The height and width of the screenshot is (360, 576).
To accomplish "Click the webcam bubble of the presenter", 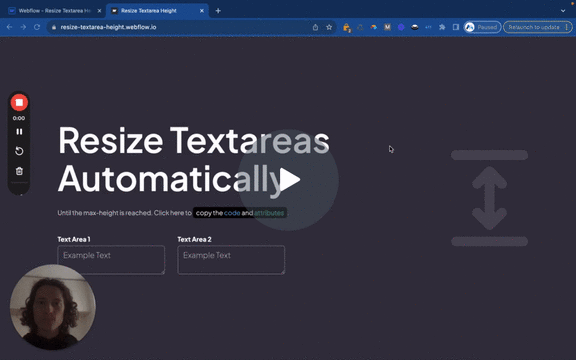I will pos(53,307).
